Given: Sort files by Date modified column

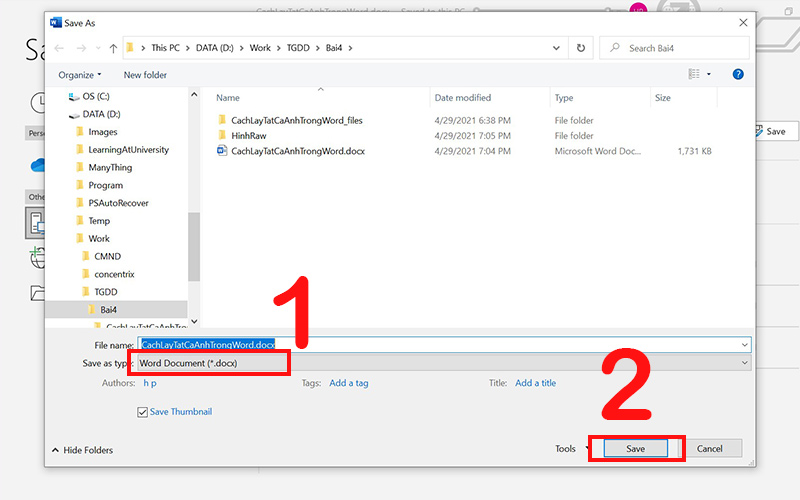Looking at the screenshot, I should [463, 98].
